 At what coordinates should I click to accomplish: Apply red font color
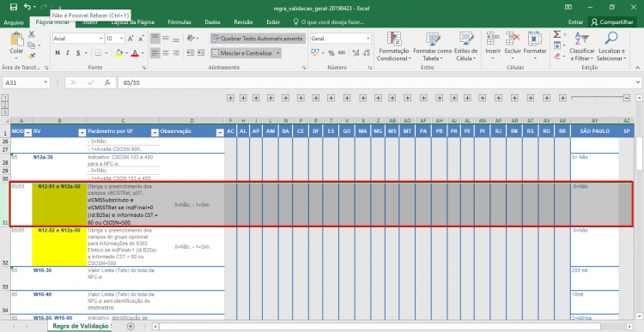tap(134, 53)
